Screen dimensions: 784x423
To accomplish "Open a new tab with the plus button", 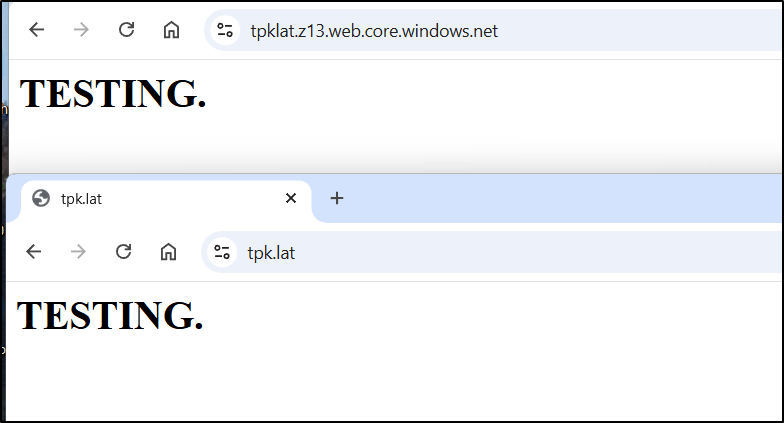I will (337, 198).
